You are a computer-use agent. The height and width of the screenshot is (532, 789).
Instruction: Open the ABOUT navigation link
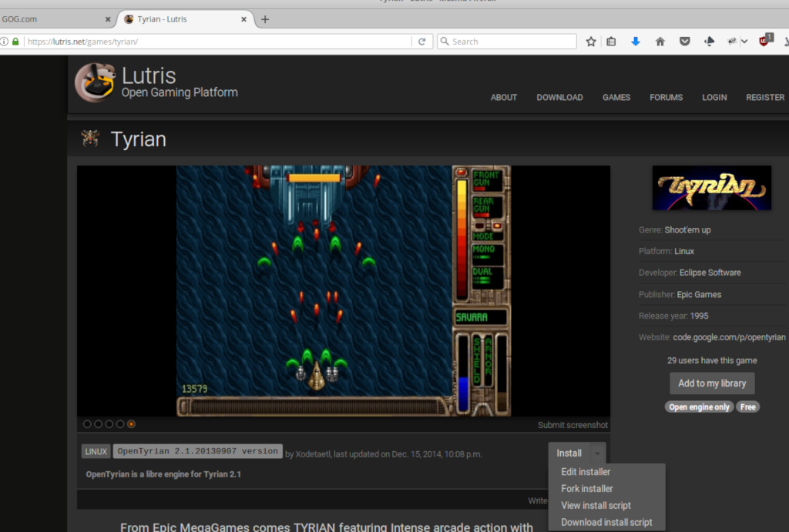point(504,97)
